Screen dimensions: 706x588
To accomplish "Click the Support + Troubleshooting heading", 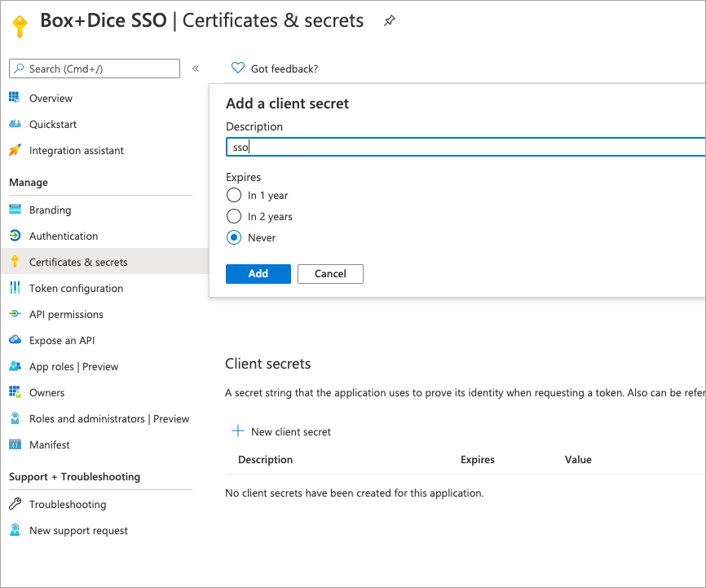I will pyautogui.click(x=75, y=477).
